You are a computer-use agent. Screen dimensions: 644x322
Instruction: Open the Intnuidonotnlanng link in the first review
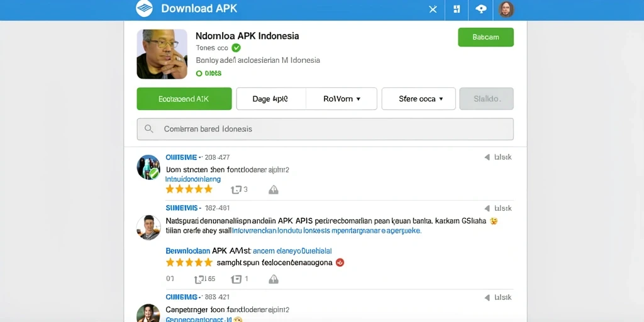click(192, 179)
